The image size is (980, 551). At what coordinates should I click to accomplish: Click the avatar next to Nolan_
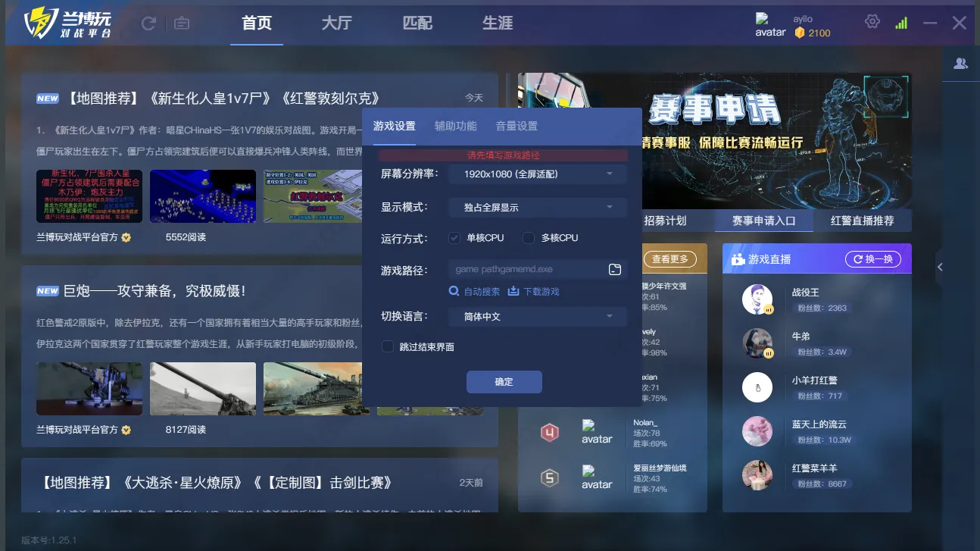point(597,433)
